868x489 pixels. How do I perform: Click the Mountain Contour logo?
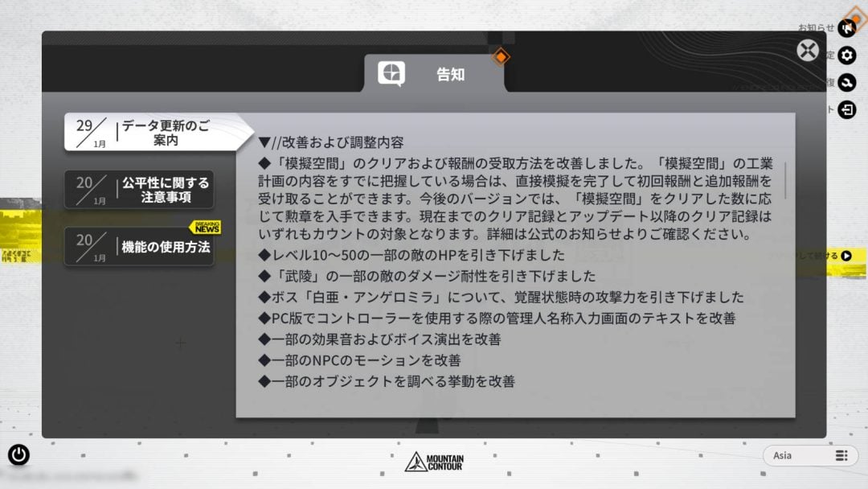coord(435,462)
